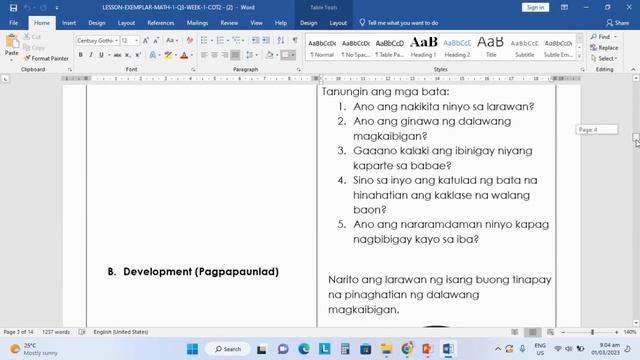This screenshot has width=640, height=360.
Task: Expand line and paragraph spacing options
Action: [251, 55]
